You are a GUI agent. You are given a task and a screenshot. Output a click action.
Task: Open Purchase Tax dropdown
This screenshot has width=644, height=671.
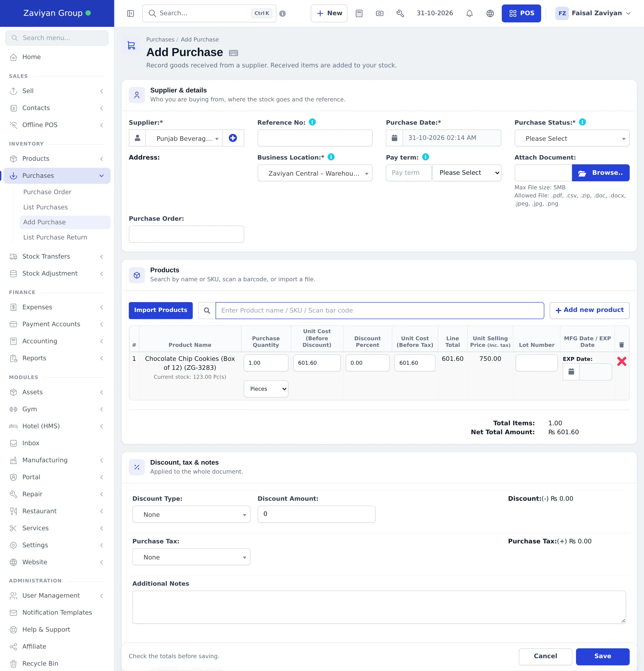click(x=191, y=557)
